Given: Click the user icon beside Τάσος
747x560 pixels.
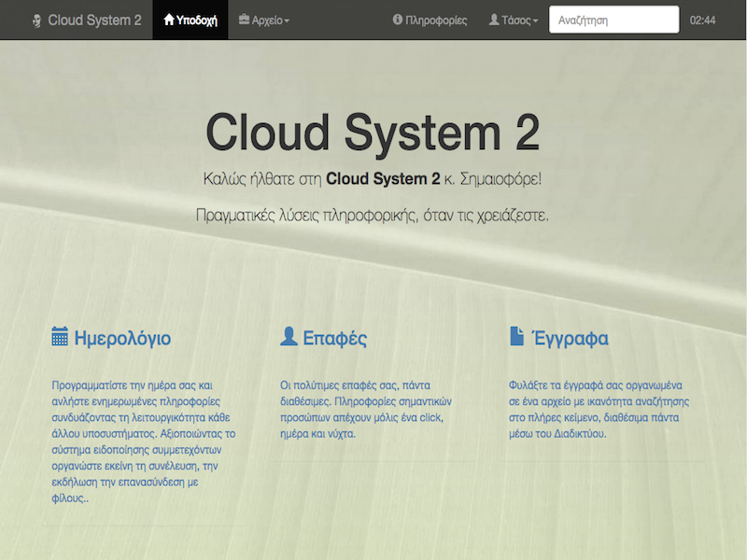Looking at the screenshot, I should [x=494, y=20].
